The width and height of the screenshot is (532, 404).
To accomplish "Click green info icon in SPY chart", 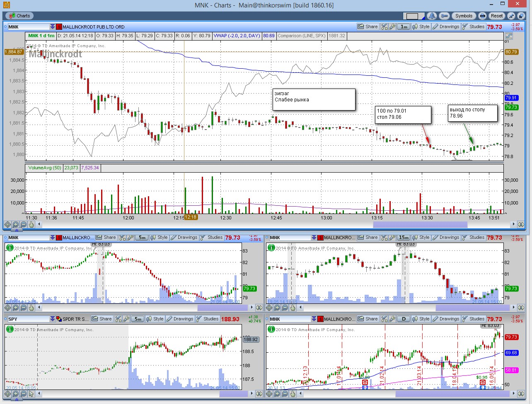I will coord(10,329).
